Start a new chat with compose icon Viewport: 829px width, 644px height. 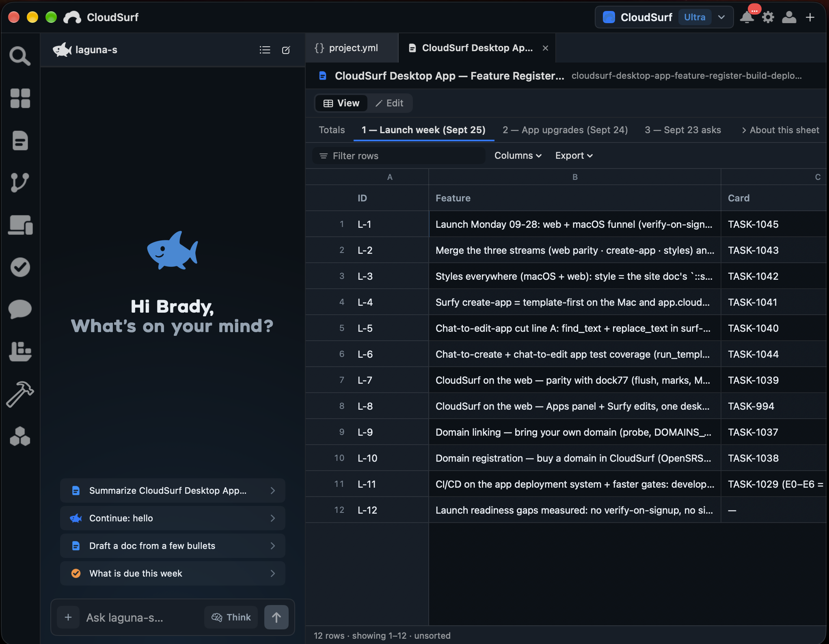[286, 50]
